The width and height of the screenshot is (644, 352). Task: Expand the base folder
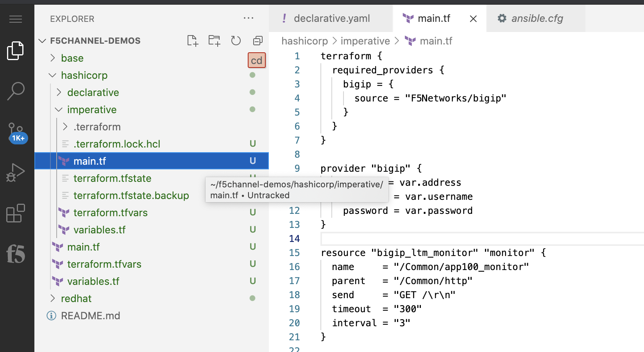tap(53, 58)
